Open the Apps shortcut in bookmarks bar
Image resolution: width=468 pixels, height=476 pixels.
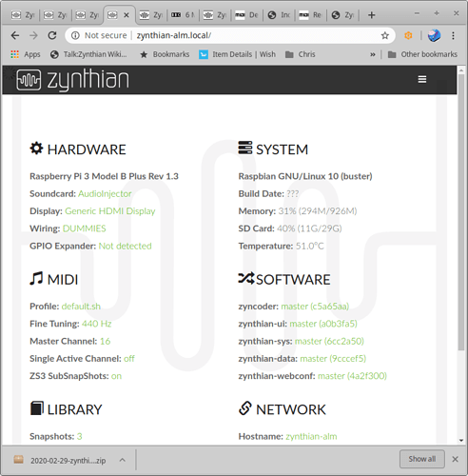point(26,54)
